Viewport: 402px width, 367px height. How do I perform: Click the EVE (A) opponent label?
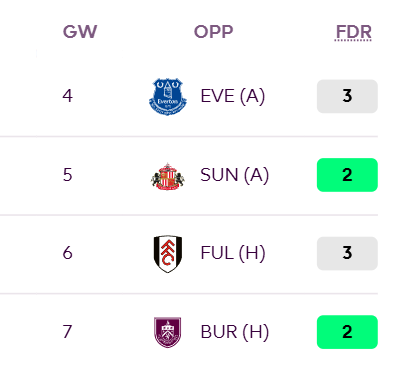point(233,96)
